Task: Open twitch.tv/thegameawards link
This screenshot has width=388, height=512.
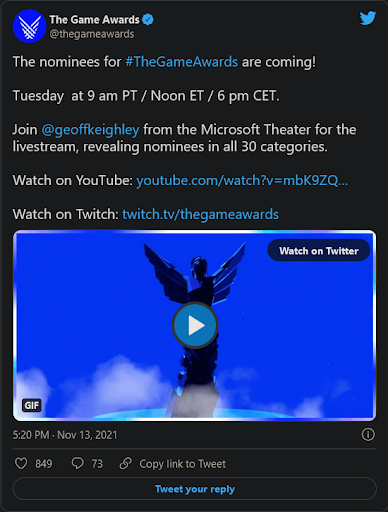Action: (x=200, y=214)
